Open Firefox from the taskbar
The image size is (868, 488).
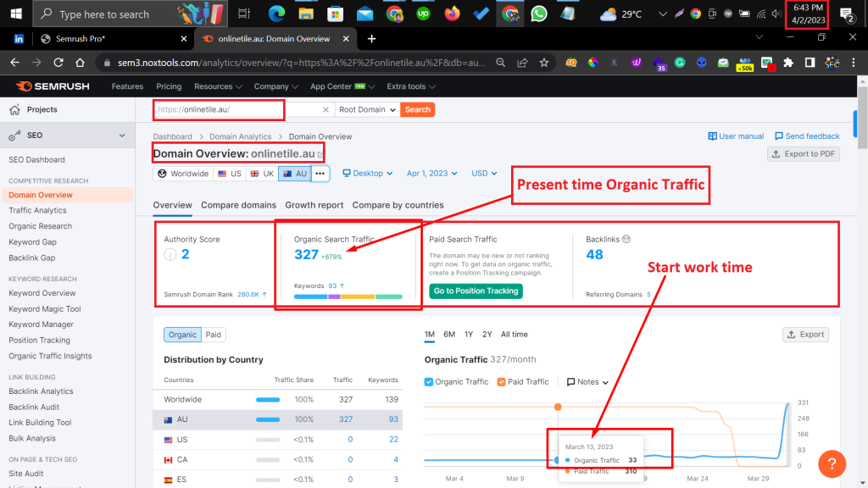coord(453,14)
